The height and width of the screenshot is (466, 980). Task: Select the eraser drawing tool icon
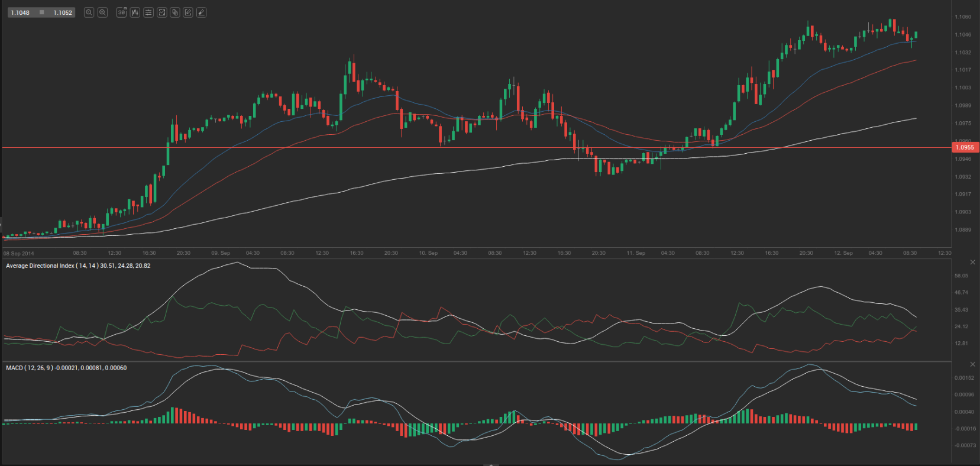coord(201,12)
